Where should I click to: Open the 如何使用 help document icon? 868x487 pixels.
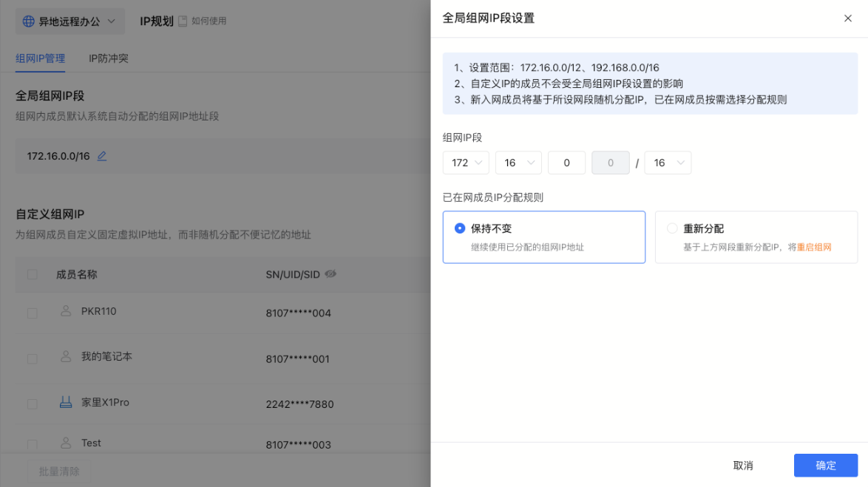[183, 21]
